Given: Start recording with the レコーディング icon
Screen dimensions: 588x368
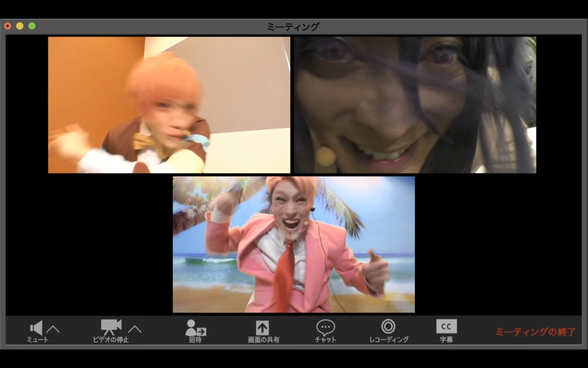Looking at the screenshot, I should (388, 326).
